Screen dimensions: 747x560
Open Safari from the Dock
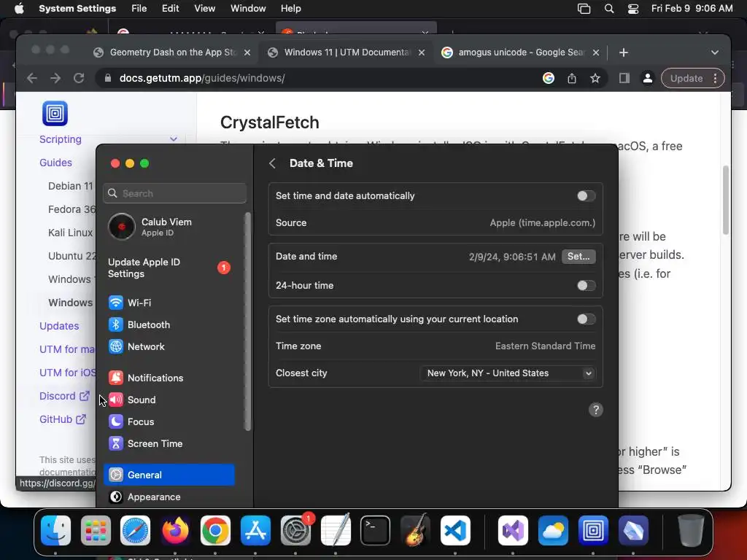point(135,530)
